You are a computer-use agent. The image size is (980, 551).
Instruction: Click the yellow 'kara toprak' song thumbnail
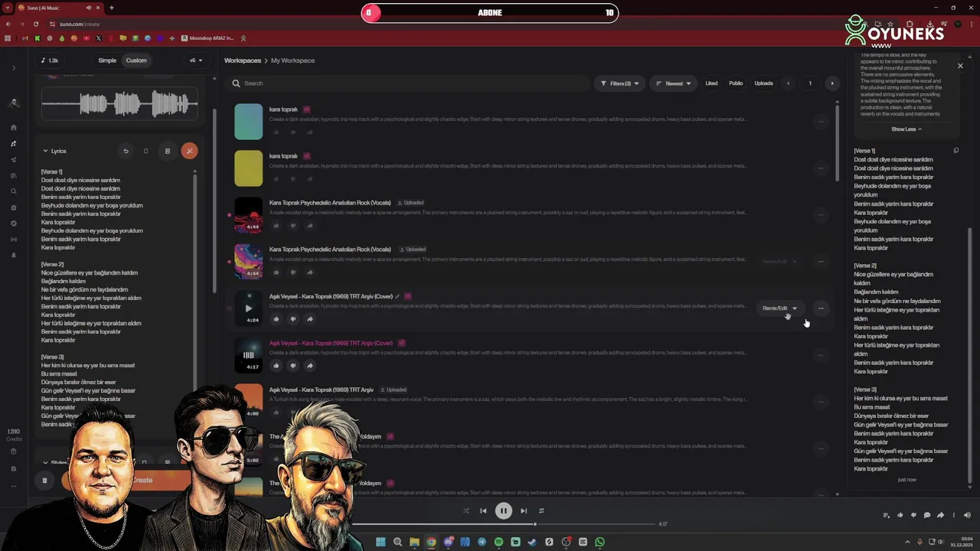248,168
